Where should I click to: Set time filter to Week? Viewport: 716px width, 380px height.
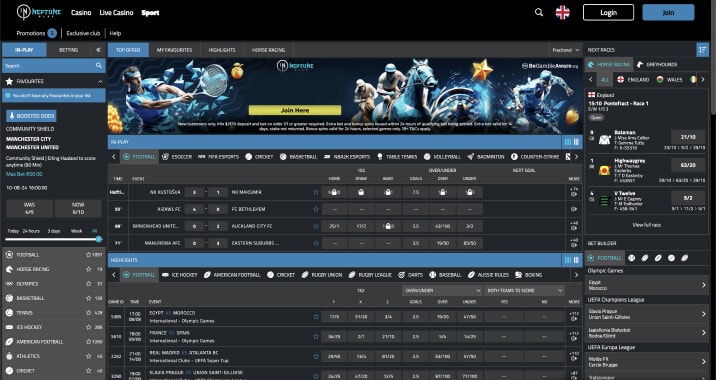(76, 231)
